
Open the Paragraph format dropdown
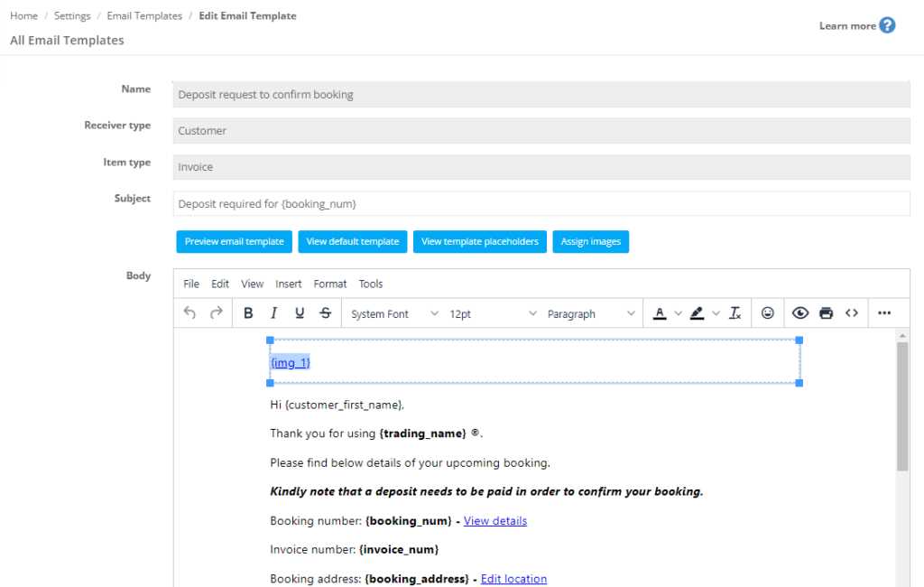pyautogui.click(x=590, y=314)
